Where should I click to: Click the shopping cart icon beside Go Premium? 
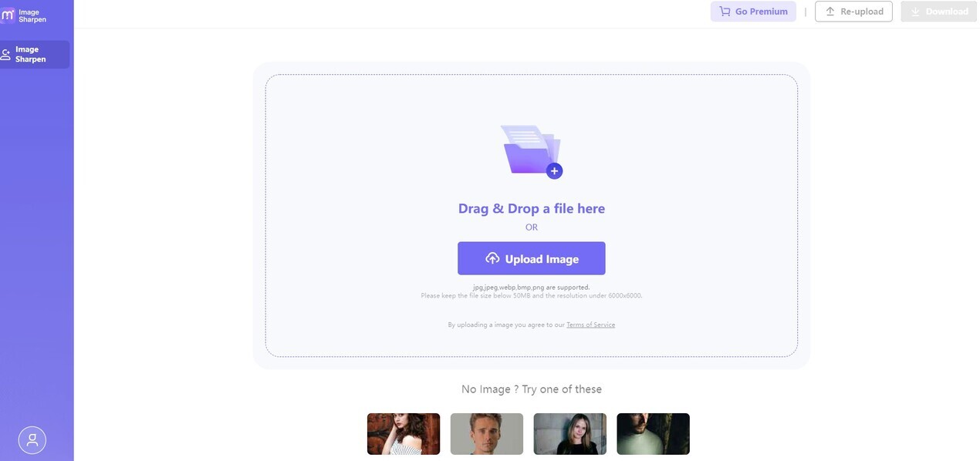tap(725, 12)
